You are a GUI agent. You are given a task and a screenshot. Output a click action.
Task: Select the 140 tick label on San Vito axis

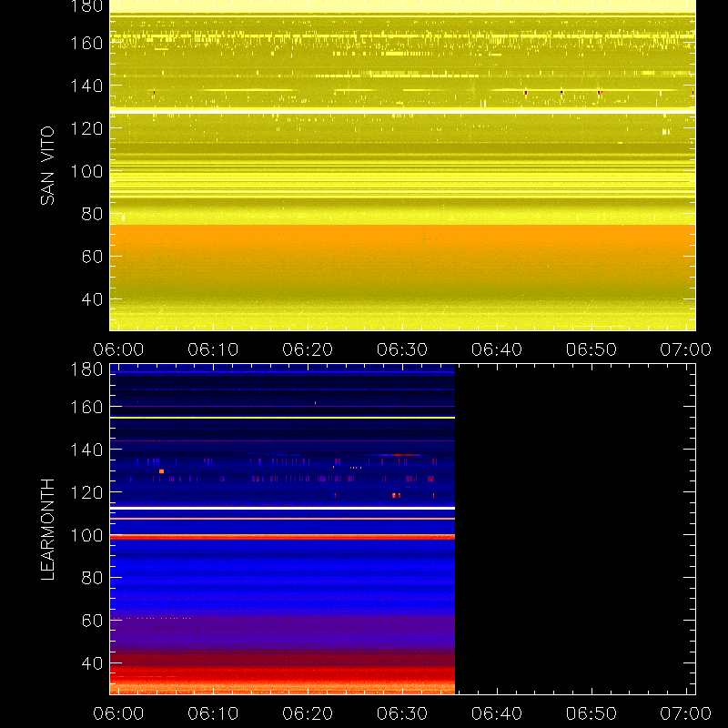click(x=86, y=86)
